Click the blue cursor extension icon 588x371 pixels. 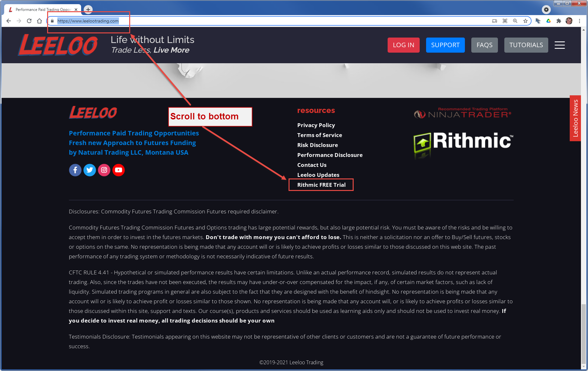[538, 21]
